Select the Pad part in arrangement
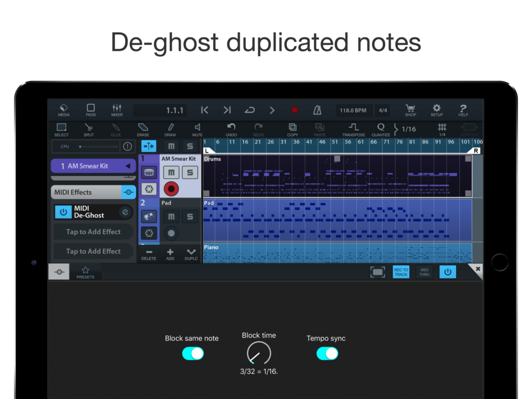The width and height of the screenshot is (532, 399). pos(337,220)
